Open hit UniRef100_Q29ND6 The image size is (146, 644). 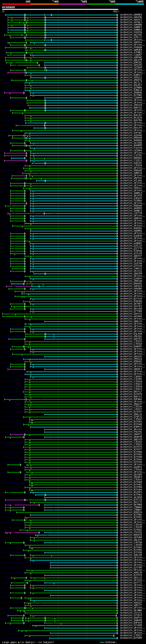coord(131,88)
